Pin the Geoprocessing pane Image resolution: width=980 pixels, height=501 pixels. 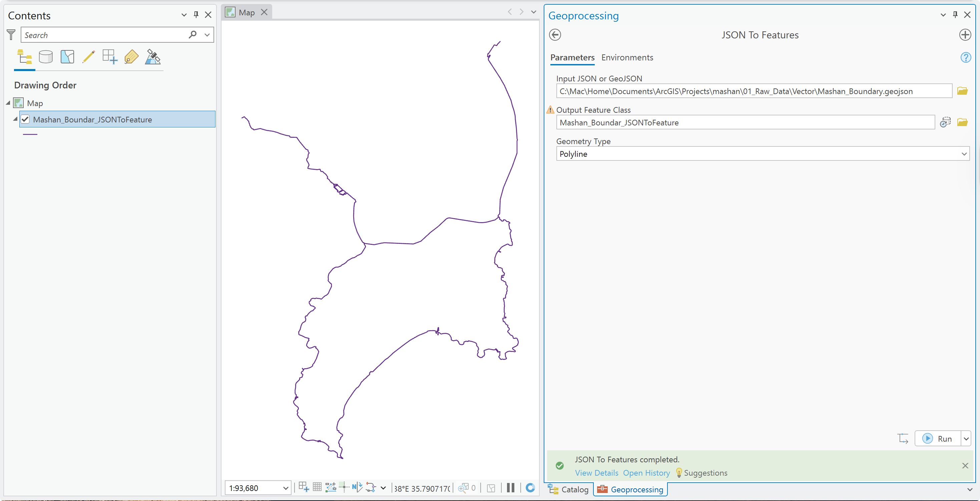955,15
